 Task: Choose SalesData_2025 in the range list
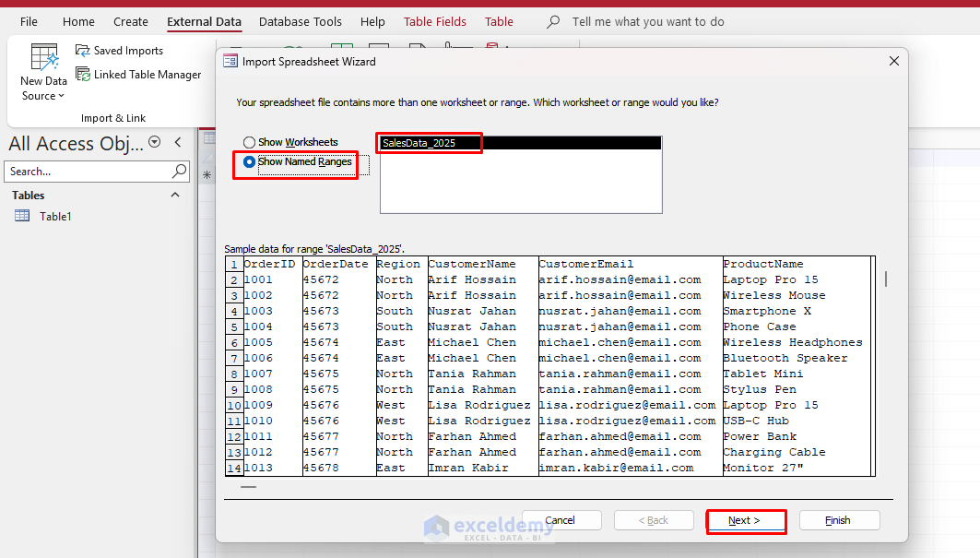[x=521, y=143]
